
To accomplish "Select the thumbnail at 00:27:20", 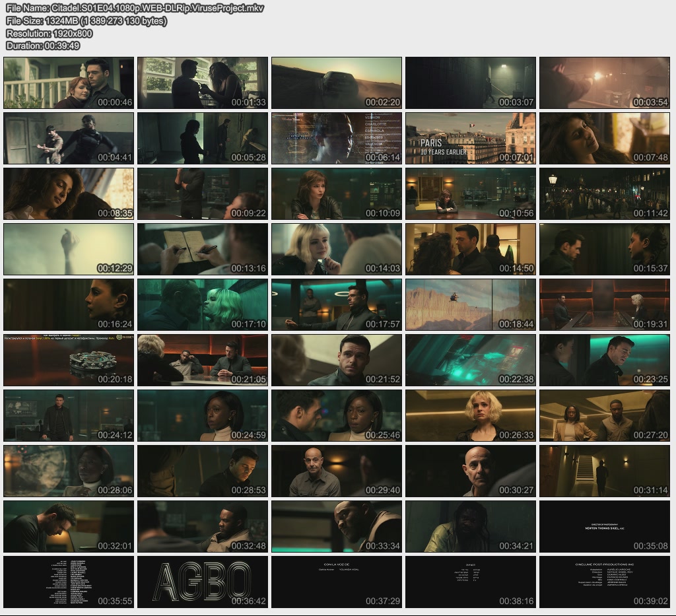I will point(605,415).
